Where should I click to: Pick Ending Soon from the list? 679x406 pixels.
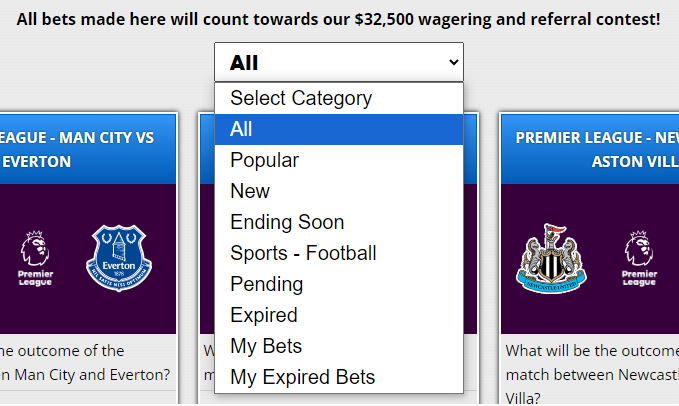[339, 222]
